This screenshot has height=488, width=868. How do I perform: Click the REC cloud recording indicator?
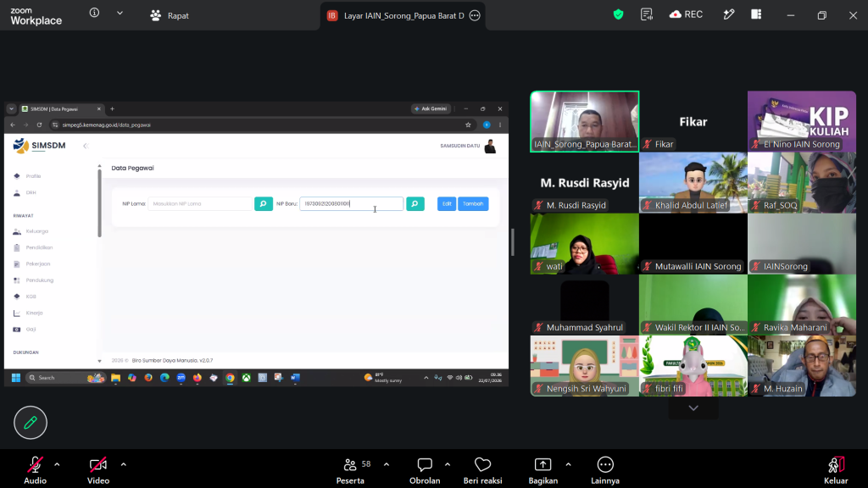[687, 15]
